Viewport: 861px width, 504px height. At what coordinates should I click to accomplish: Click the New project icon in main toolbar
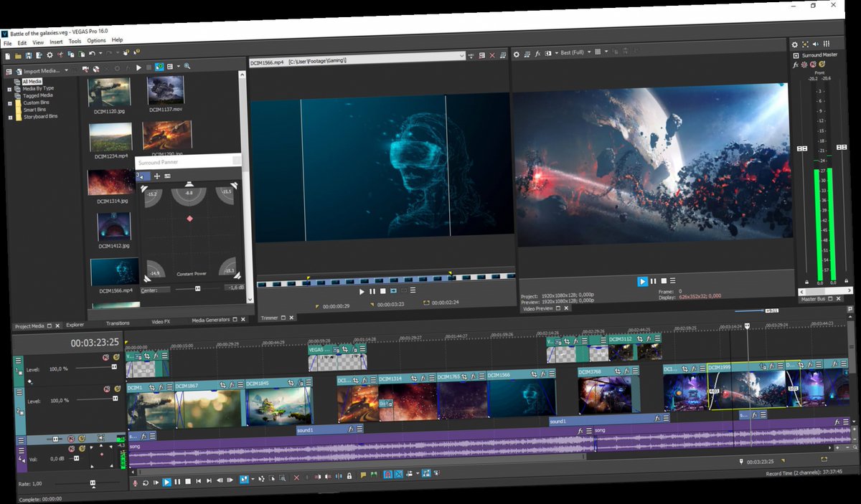[7, 55]
